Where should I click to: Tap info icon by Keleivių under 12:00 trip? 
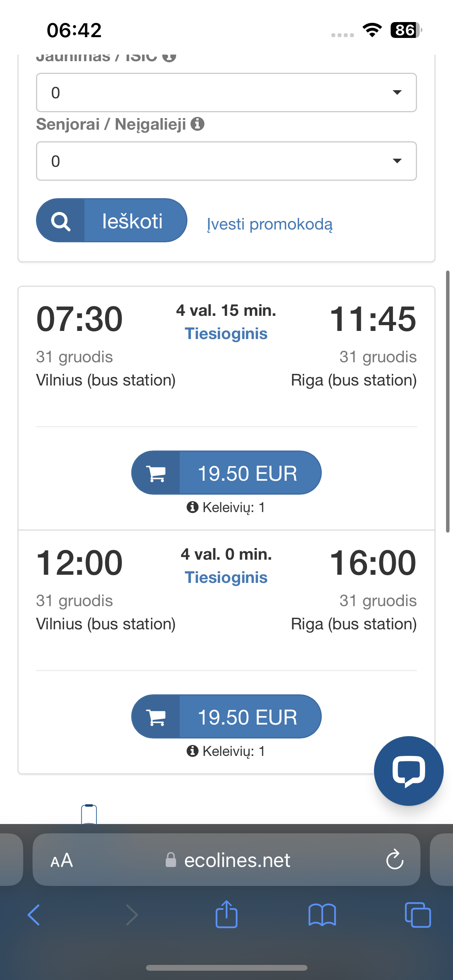pos(192,751)
